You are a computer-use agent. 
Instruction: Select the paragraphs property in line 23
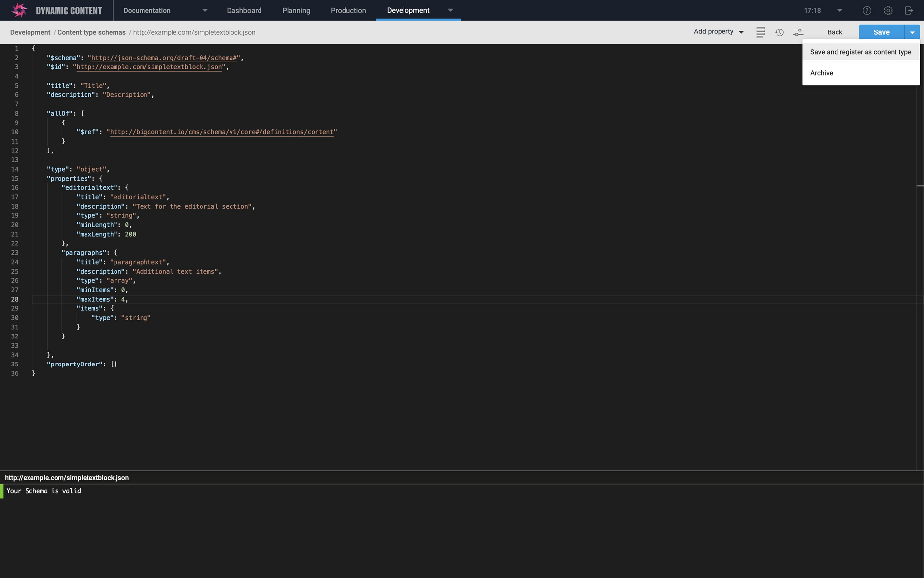point(84,252)
